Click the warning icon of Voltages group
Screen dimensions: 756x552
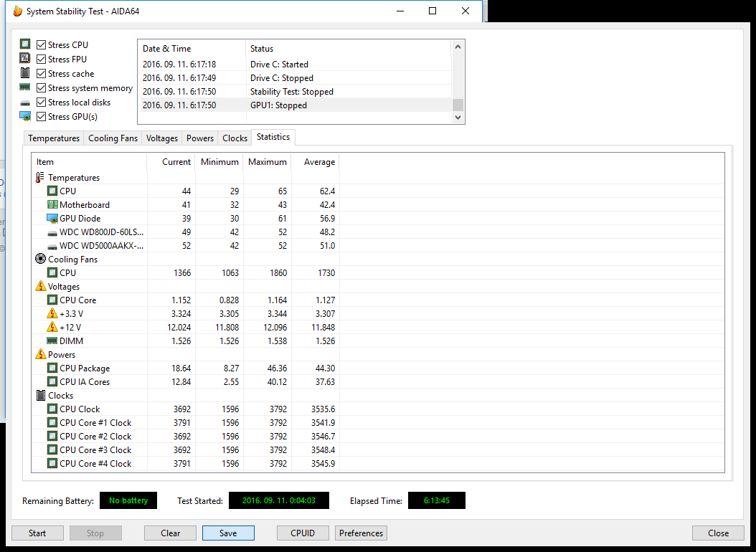click(x=40, y=286)
